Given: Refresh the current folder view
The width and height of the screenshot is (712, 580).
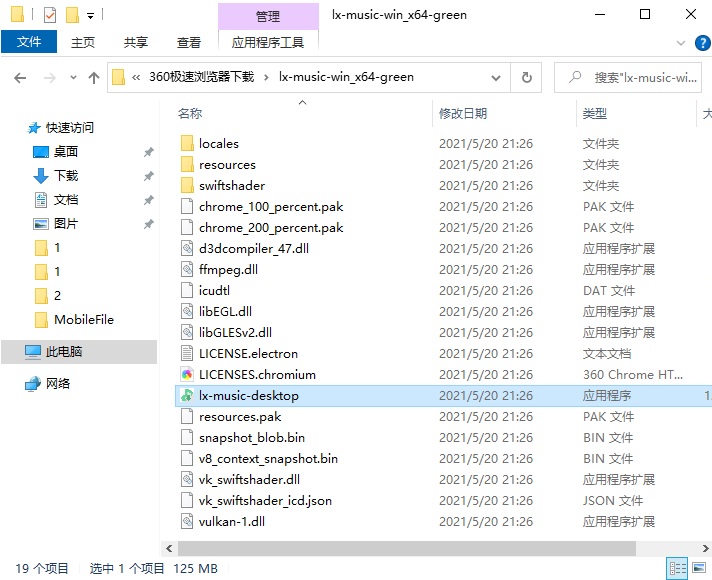Looking at the screenshot, I should 526,78.
